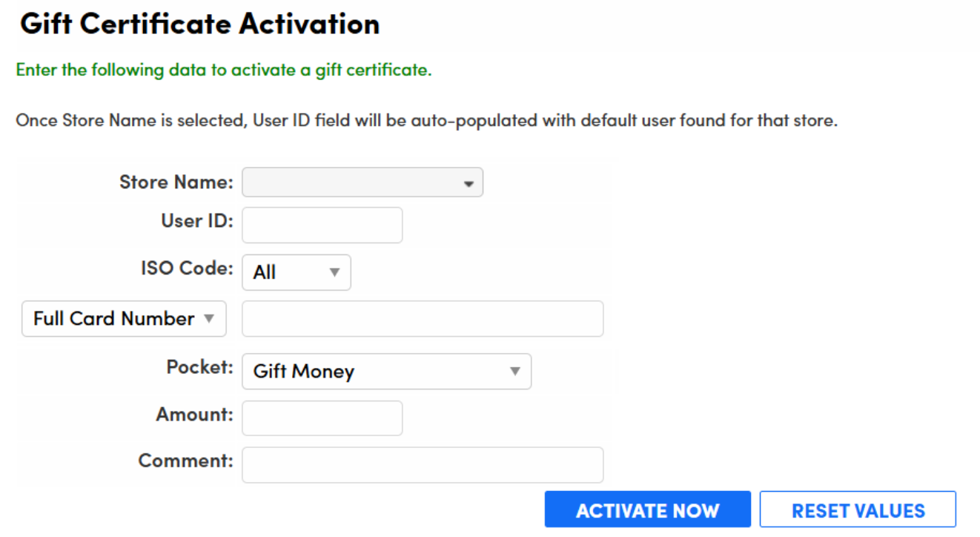Click the RESET VALUES button
Screen dimensions: 980x537
tap(858, 510)
